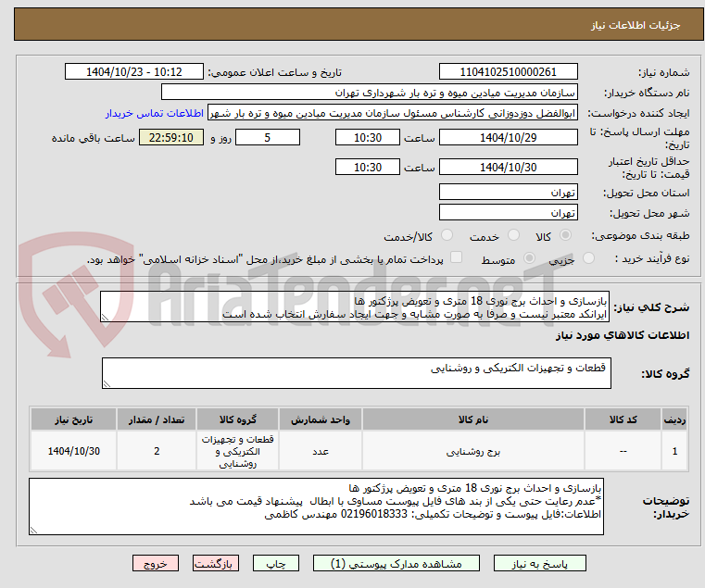Image resolution: width=705 pixels, height=588 pixels.
Task: Click the نام کالا column header
Action: (x=473, y=419)
